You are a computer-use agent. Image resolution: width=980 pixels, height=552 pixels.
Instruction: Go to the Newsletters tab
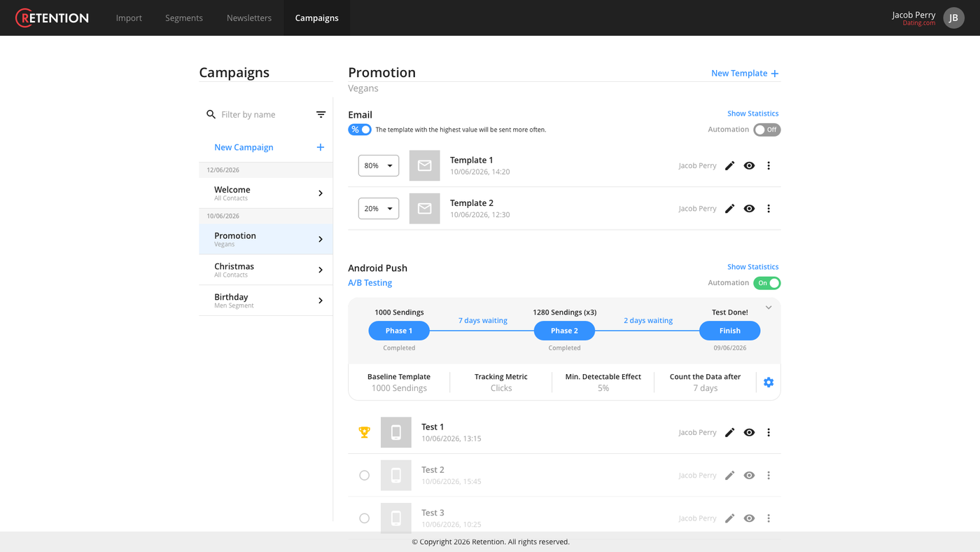(x=249, y=18)
